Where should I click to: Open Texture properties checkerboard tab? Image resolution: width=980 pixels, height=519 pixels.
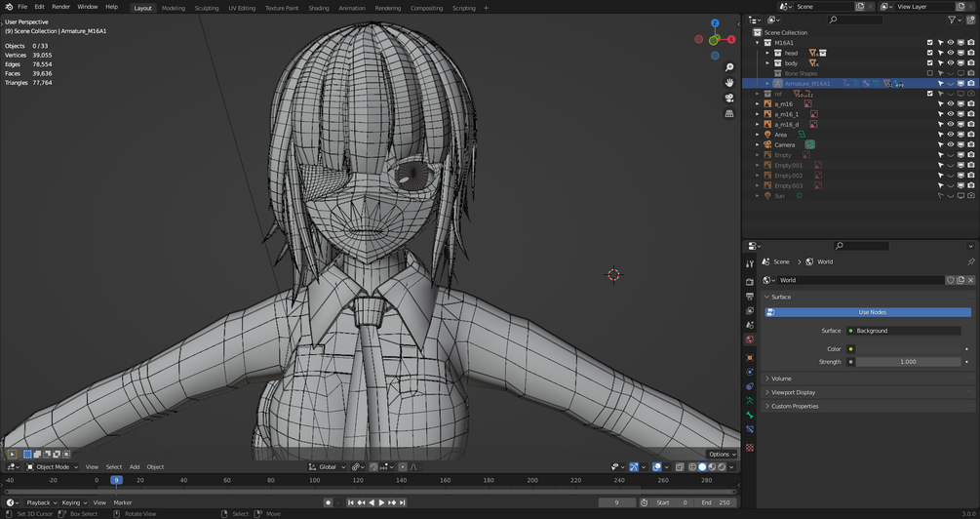(750, 448)
